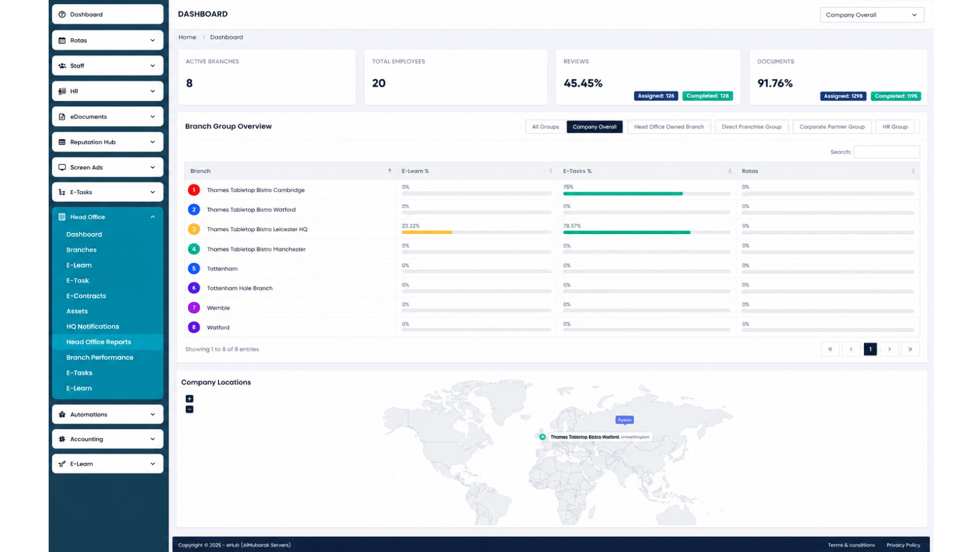Screen dimensions: 980x552
Task: Sort table by E-Learn % column
Action: (477, 171)
